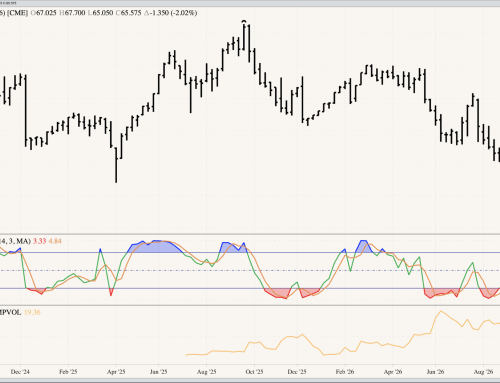Click the high marker arc above the peak bar

(x=244, y=21)
